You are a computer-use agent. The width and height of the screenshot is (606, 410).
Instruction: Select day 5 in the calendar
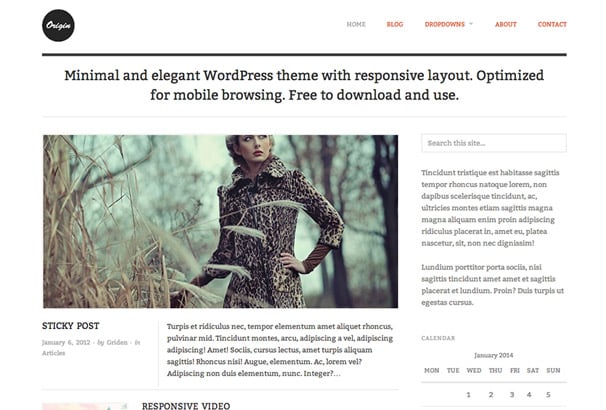pos(548,395)
